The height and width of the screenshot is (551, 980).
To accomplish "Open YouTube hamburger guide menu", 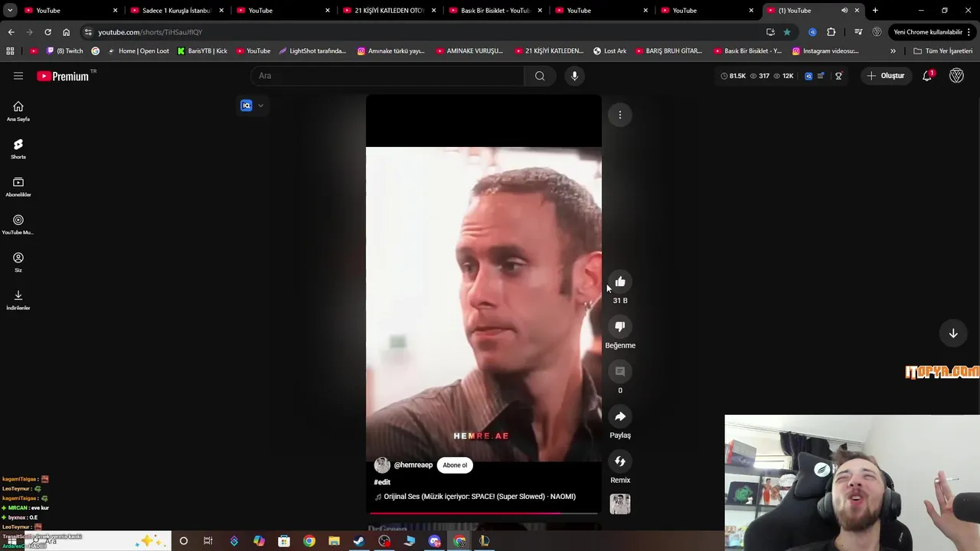I will 18,76.
